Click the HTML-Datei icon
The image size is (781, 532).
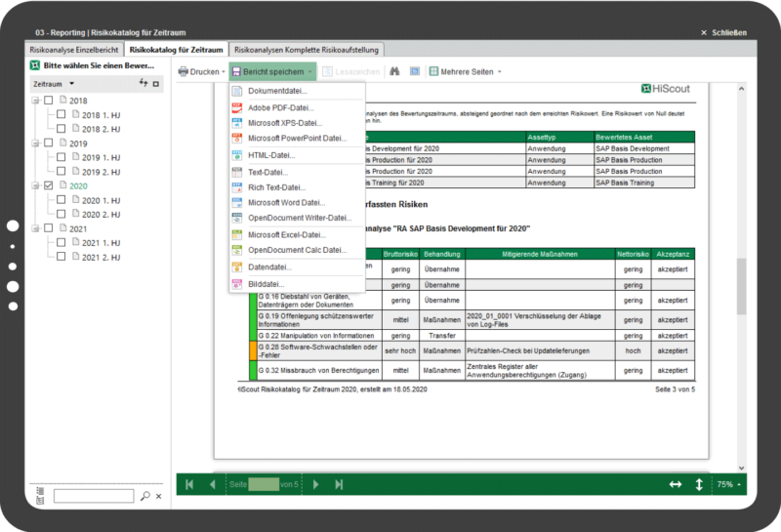[237, 155]
